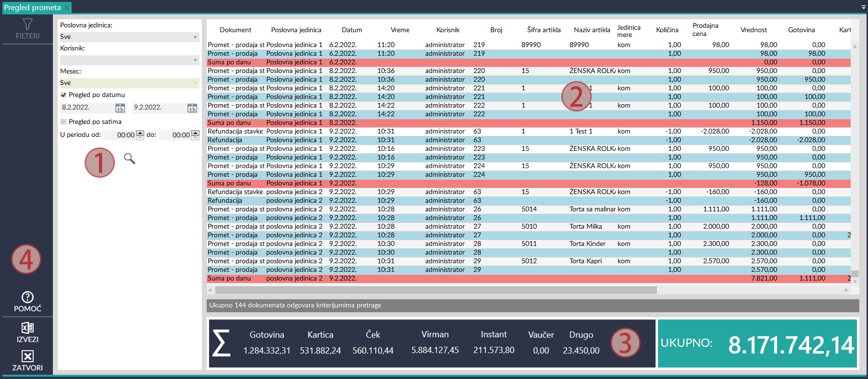This screenshot has width=868, height=379.
Task: Click Drugo total 23.450,00
Action: coord(581,351)
